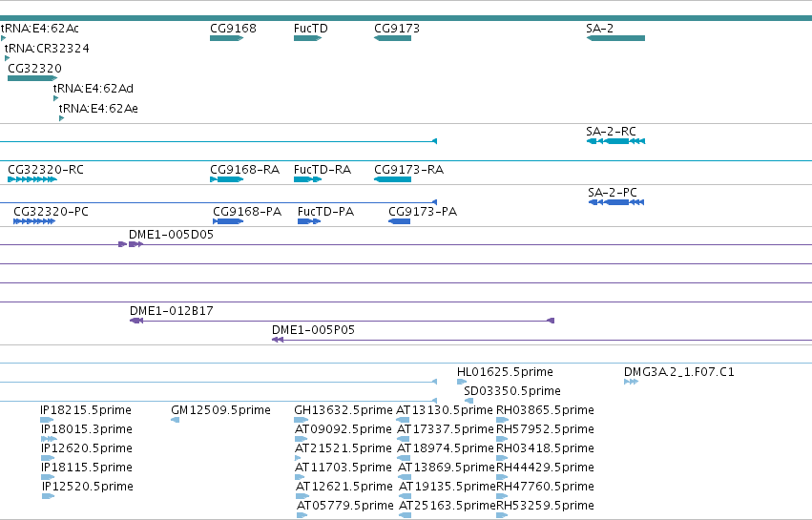The width and height of the screenshot is (812, 520).
Task: Click the FucTD-PA coding glyph
Action: (309, 221)
